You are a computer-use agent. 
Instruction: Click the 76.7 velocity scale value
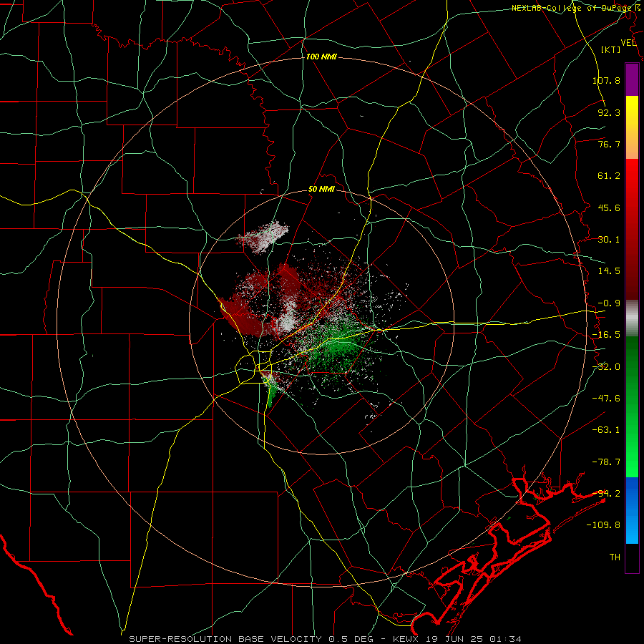[609, 144]
